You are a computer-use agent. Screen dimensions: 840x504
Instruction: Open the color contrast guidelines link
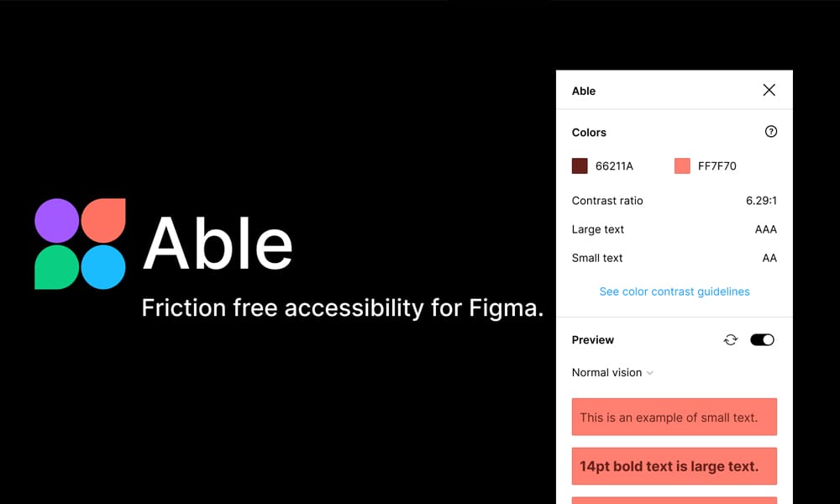(x=674, y=291)
